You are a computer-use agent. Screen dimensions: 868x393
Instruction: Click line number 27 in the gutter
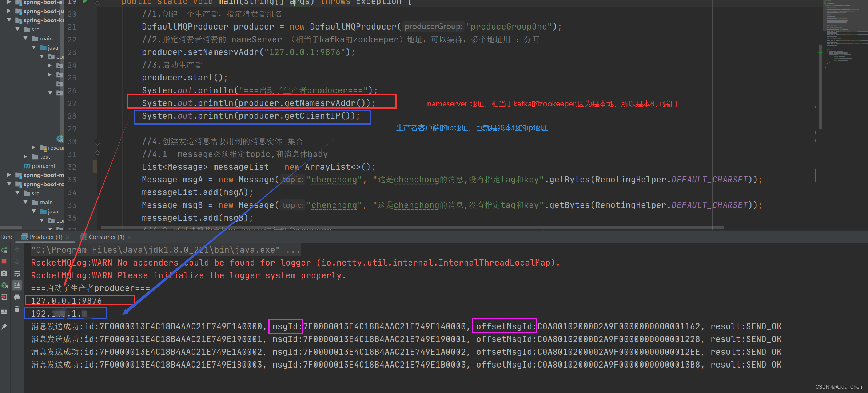tap(72, 103)
